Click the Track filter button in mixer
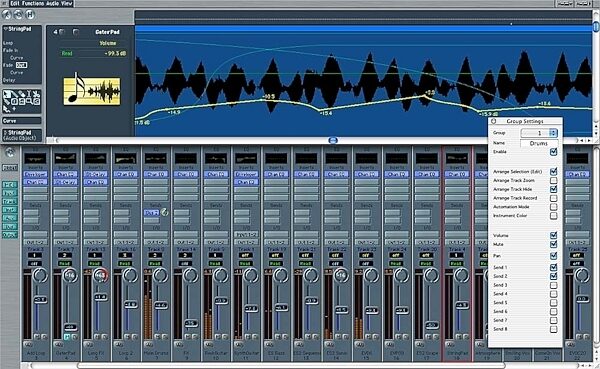The image size is (600, 369). point(10,201)
